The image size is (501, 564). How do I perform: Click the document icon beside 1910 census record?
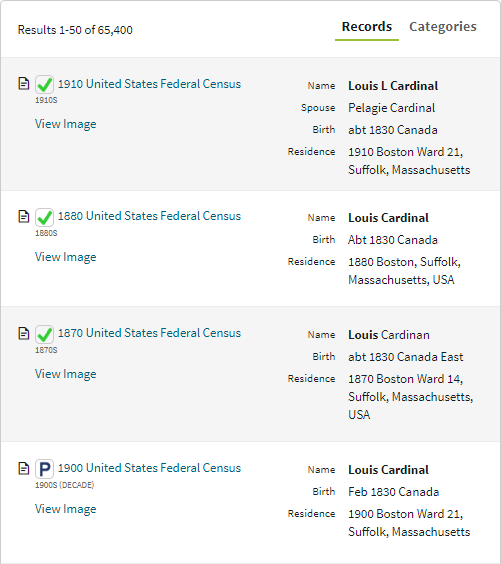23,83
